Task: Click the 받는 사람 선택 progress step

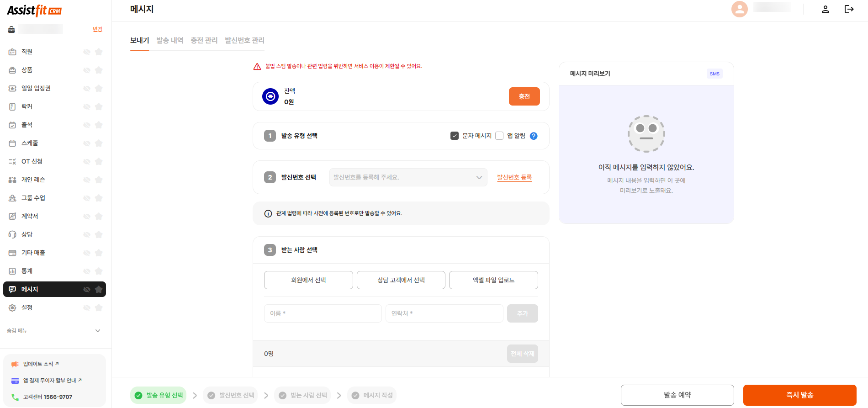Action: click(x=303, y=395)
